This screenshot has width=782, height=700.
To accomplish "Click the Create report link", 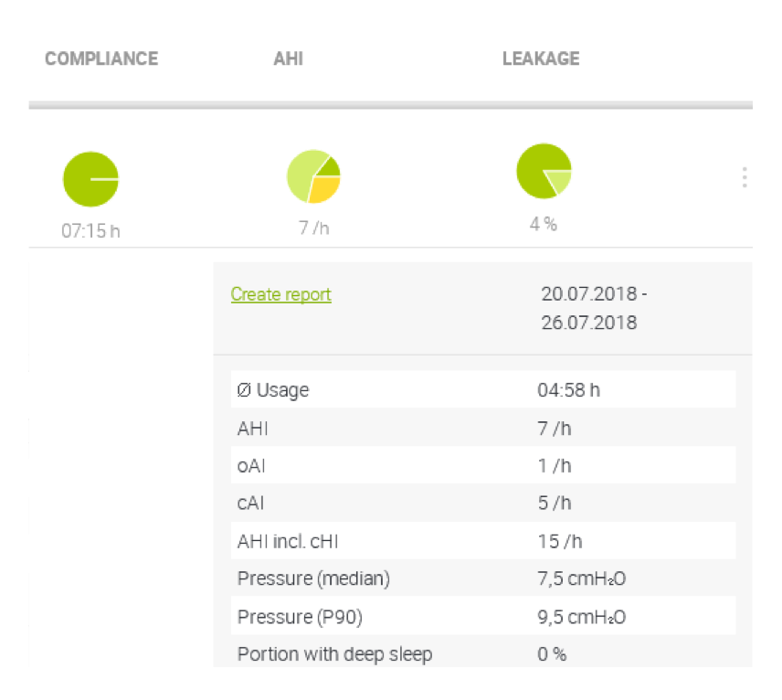I will (280, 294).
